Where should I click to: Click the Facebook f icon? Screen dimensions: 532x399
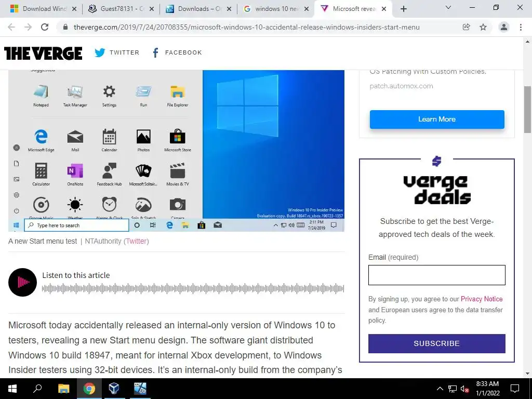(155, 52)
